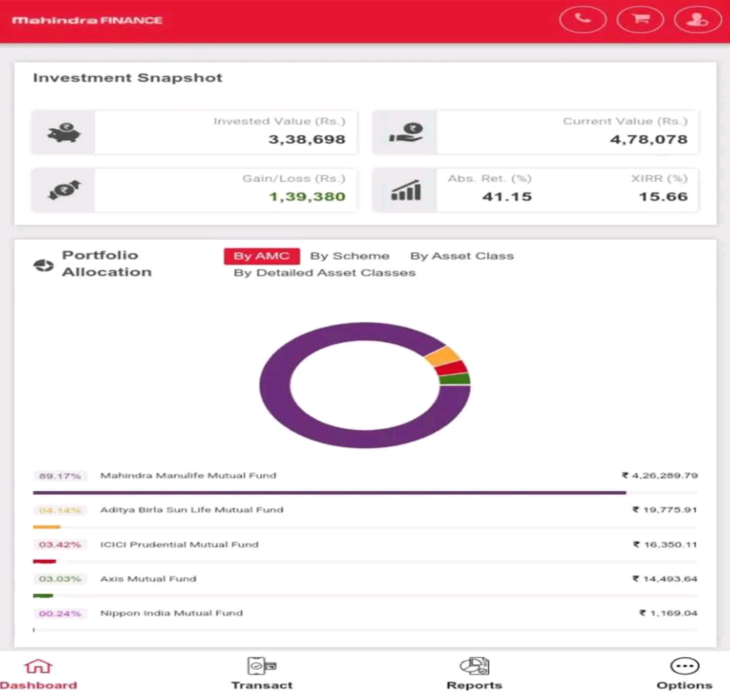
Task: Tap the phone call icon in header
Action: pos(582,19)
